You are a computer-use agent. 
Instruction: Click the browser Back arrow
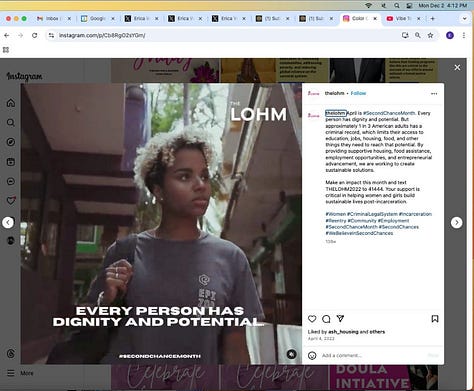coord(7,35)
